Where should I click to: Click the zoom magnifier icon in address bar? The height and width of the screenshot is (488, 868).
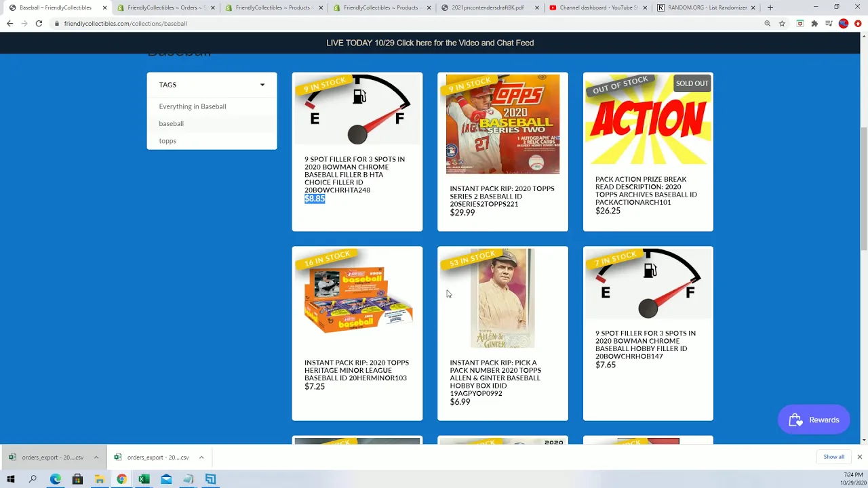point(768,23)
